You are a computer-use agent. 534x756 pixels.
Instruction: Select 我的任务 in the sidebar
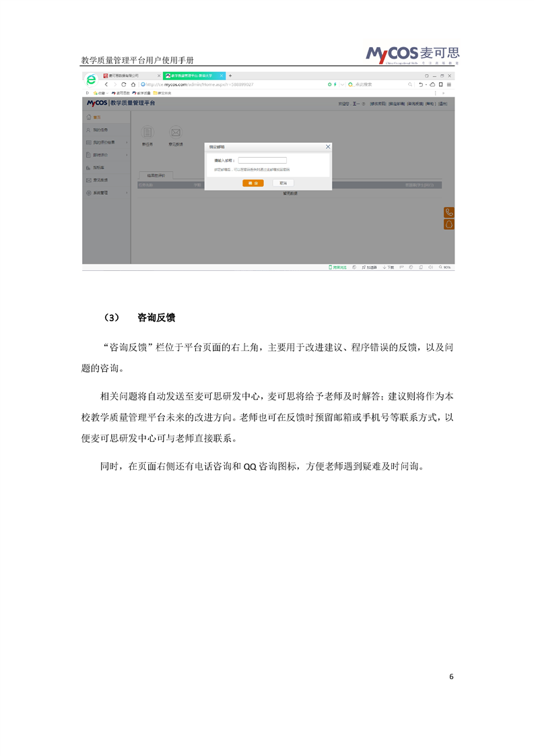coord(100,129)
